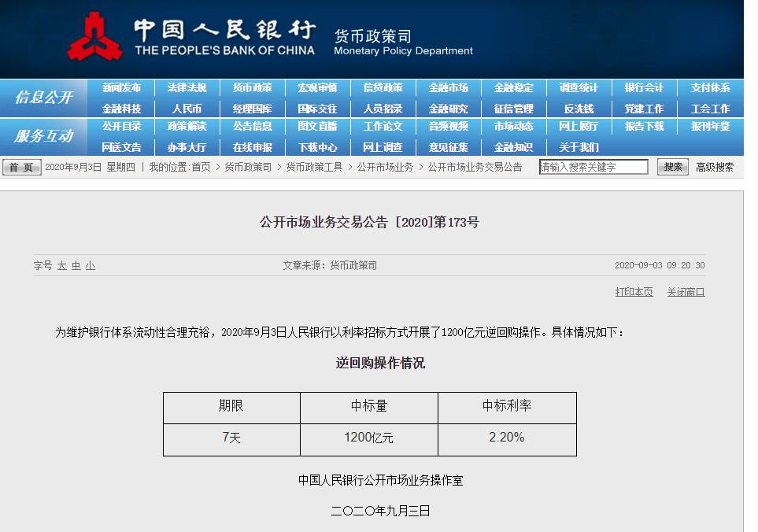Viewport: 758px width, 532px height.
Task: Click 公开市场业务 breadcrumb link
Action: [385, 167]
